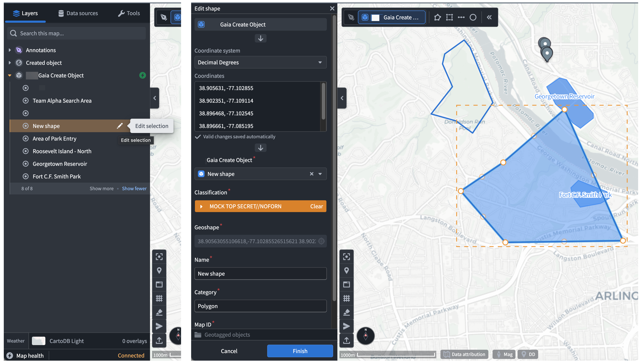Click the Cancel button in Edit shape
The image size is (644, 364).
(229, 351)
